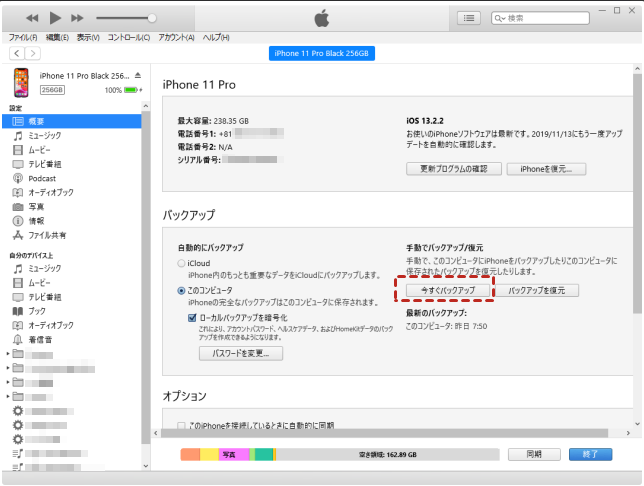Open ファイル共有 in the sidebar
Screen dimensions: 644x486
(x=47, y=235)
